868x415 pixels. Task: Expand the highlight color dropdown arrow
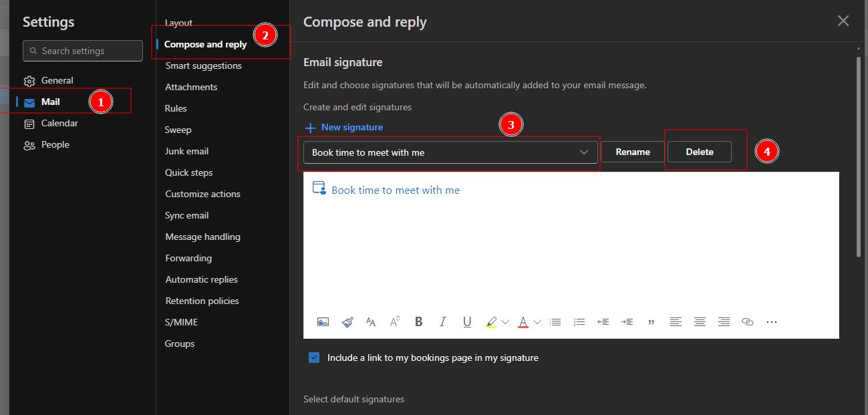click(505, 322)
